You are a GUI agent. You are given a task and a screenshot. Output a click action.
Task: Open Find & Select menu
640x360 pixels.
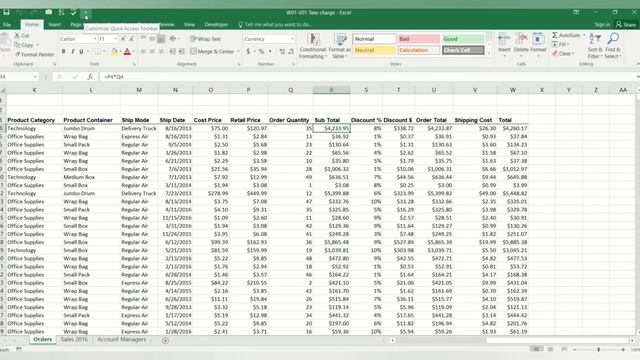[613, 46]
